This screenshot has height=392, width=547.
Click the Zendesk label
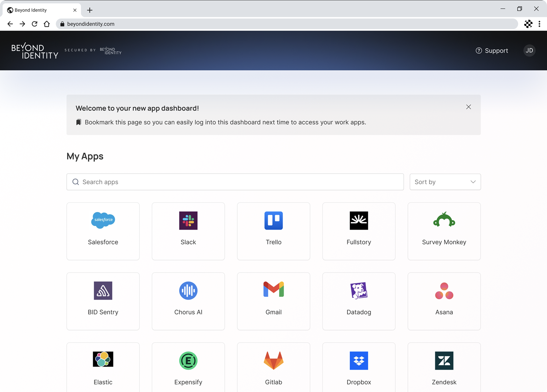pos(444,382)
